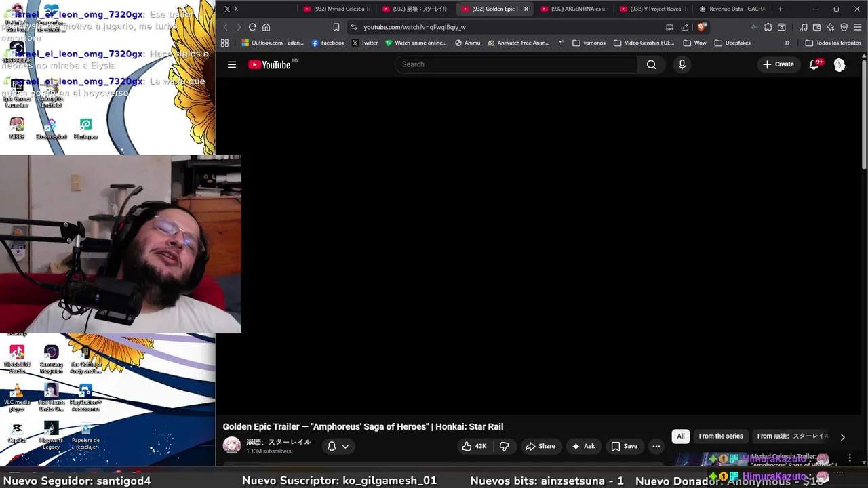Expand the Wow bookmark folder
Image resolution: width=868 pixels, height=488 pixels.
[694, 43]
